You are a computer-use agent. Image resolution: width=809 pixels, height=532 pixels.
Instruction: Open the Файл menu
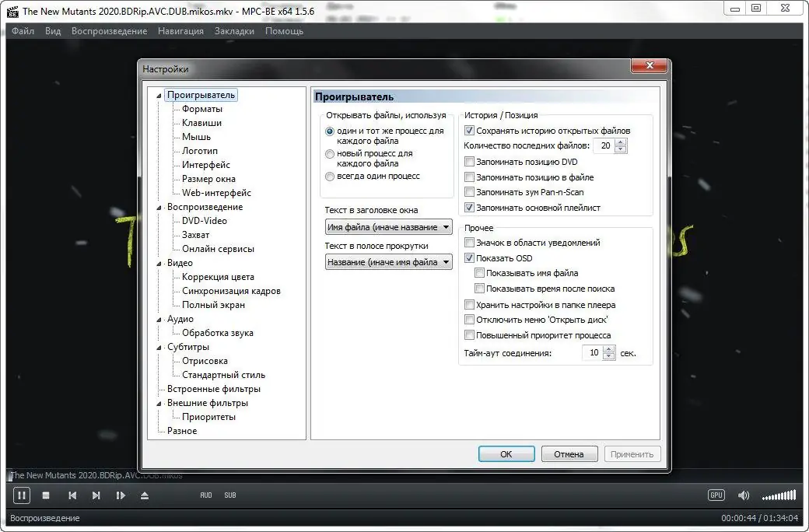click(x=23, y=31)
